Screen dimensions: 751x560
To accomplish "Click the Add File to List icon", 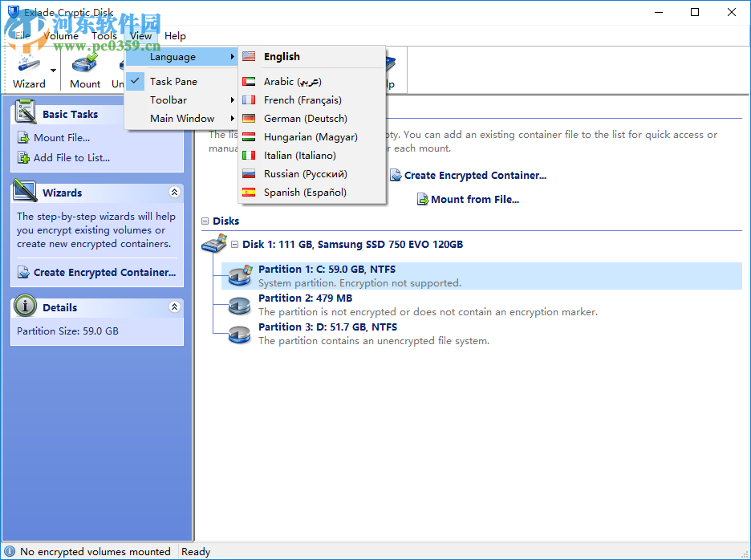I will click(x=23, y=157).
